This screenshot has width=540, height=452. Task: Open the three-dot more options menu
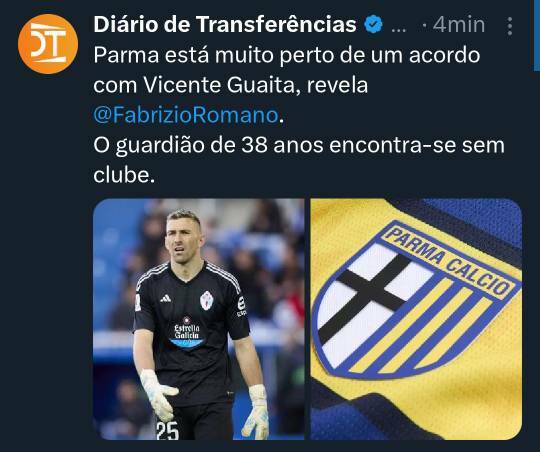coord(510,26)
